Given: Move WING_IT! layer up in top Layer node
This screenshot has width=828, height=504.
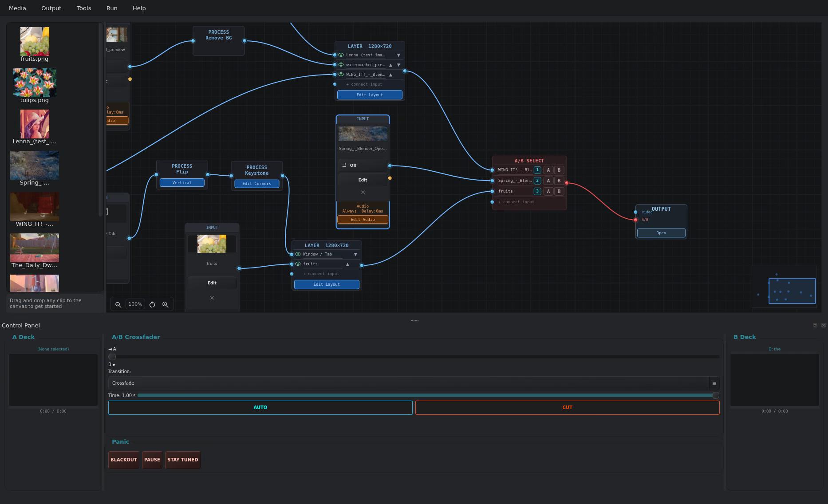Looking at the screenshot, I should point(390,75).
